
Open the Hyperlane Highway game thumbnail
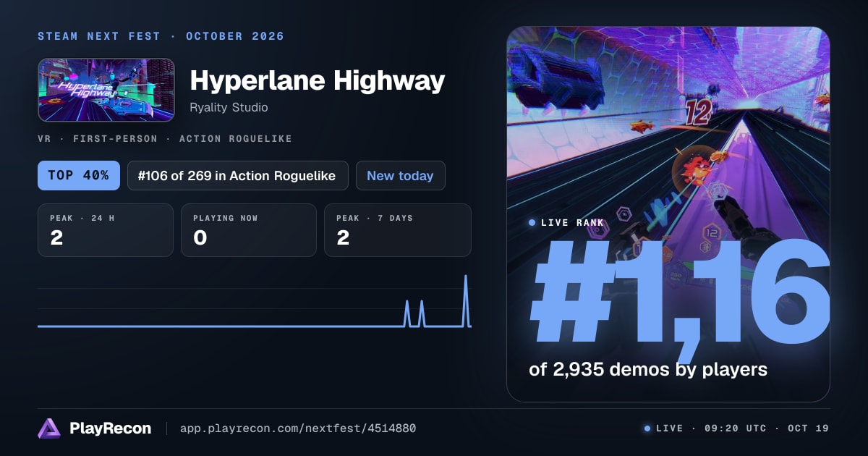106,90
